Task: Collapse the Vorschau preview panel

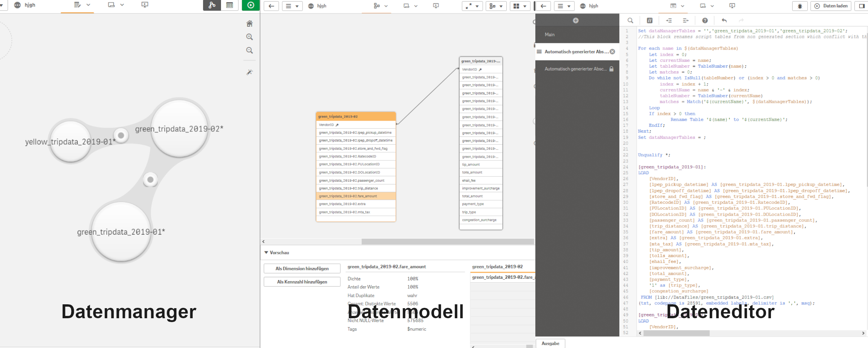Action: point(266,252)
